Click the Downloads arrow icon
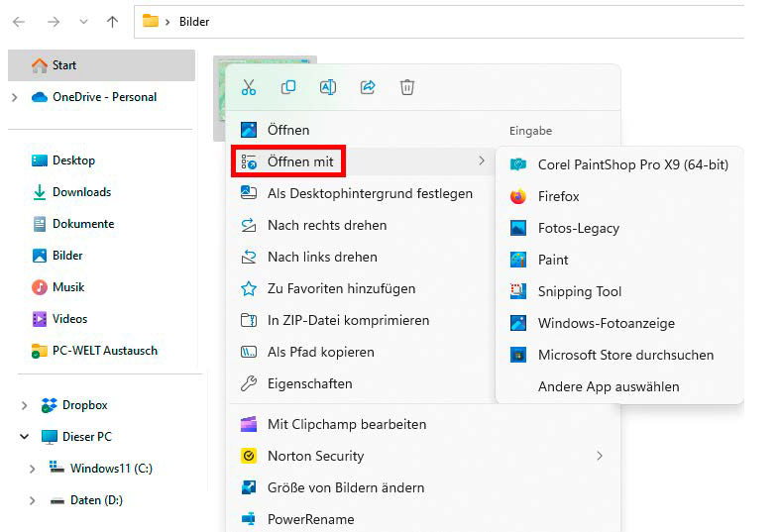Viewport: 781px width, 532px height. click(x=40, y=192)
